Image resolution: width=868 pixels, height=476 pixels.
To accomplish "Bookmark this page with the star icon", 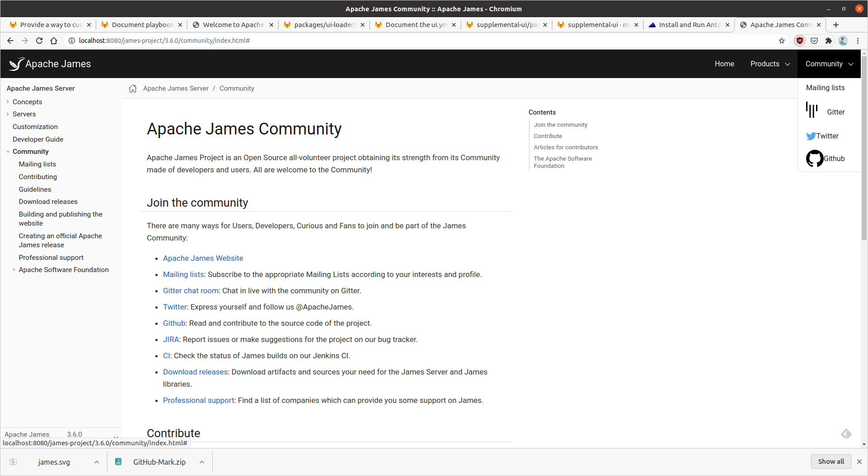I will click(x=782, y=41).
